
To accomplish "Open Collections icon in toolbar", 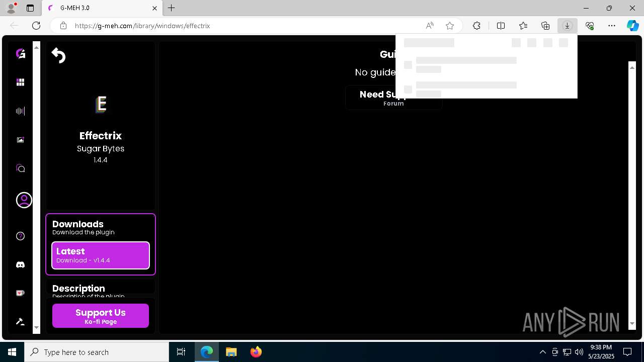I will [x=545, y=26].
